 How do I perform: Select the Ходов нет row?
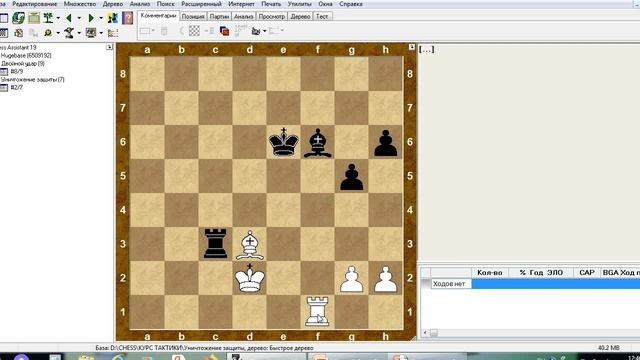536,284
